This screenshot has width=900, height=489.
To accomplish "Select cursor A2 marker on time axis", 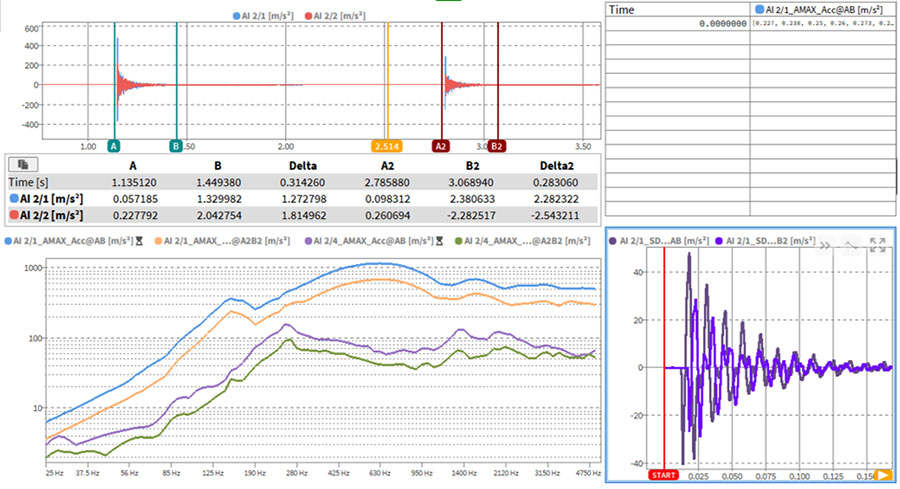I will click(440, 146).
